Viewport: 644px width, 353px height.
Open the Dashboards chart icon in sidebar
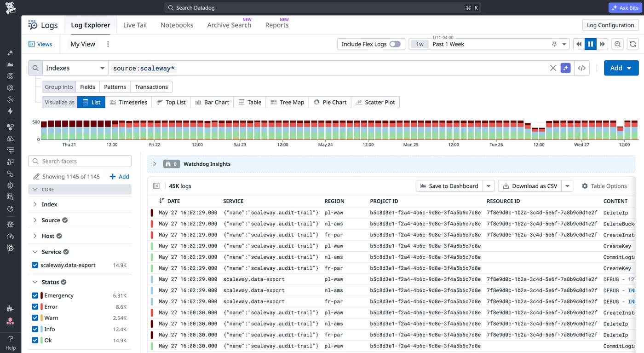(10, 64)
